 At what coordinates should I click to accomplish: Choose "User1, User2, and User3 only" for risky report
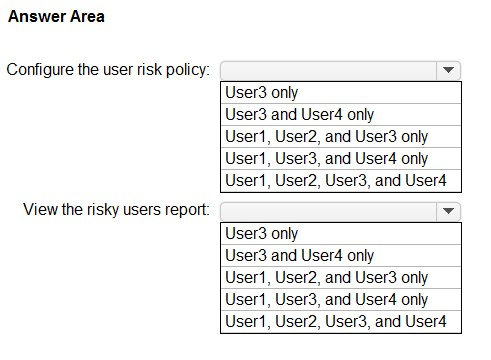(341, 277)
